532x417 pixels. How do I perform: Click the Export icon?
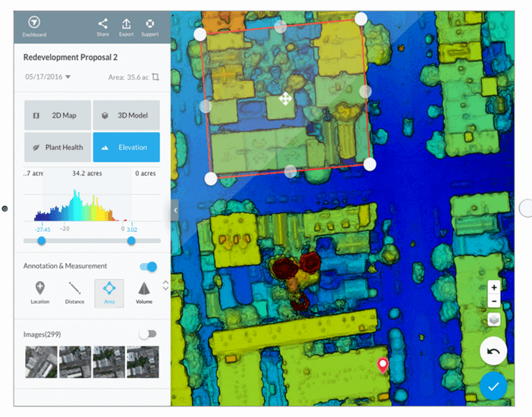pyautogui.click(x=126, y=24)
